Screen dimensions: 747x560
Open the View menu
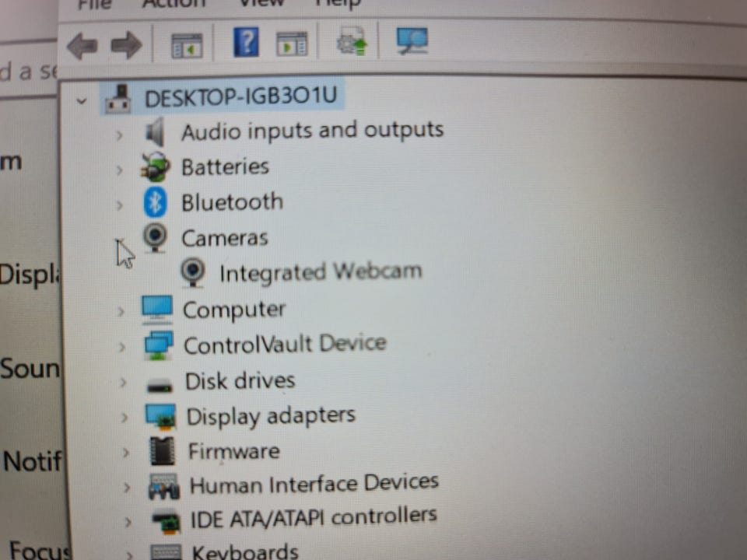(x=261, y=3)
